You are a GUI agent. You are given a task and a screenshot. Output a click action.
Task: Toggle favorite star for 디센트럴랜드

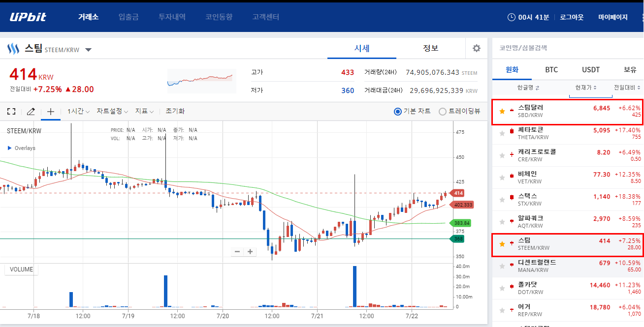tap(502, 266)
